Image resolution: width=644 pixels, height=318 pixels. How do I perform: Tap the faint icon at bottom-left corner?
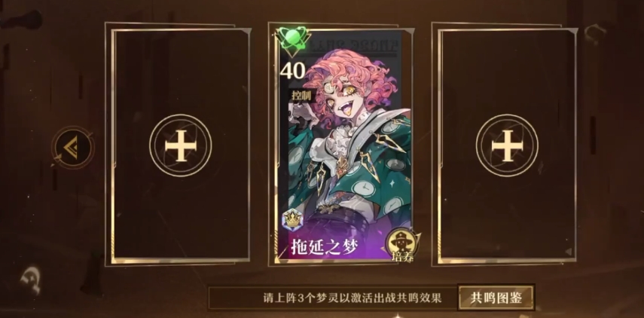(31, 279)
